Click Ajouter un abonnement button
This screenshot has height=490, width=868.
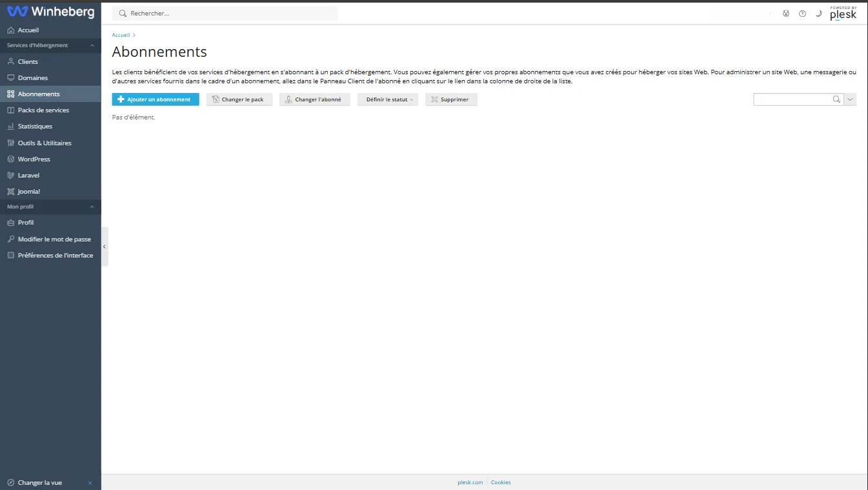tap(156, 99)
